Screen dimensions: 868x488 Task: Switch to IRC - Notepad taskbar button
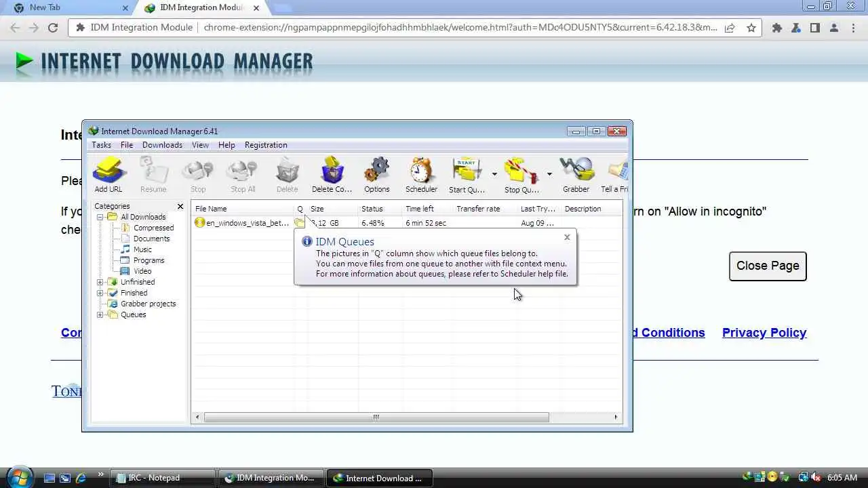coord(163,478)
